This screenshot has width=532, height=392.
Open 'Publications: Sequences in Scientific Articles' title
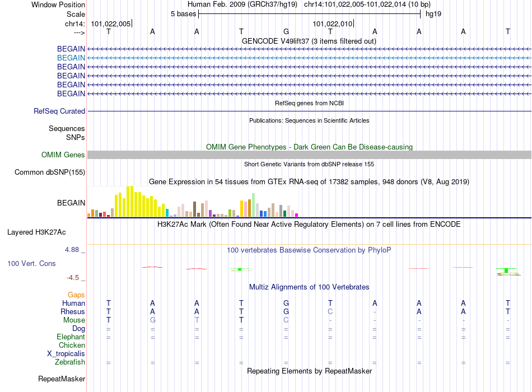pyautogui.click(x=309, y=120)
